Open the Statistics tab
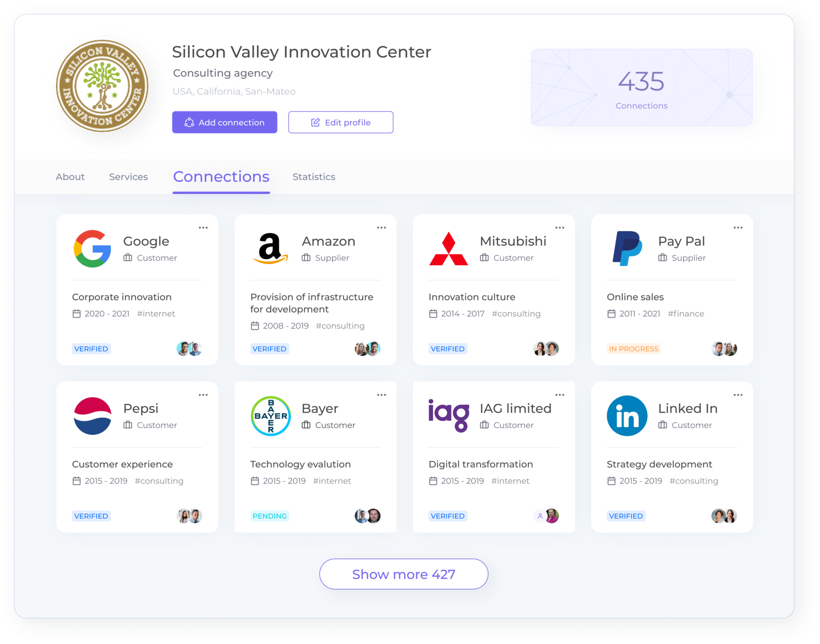 (x=314, y=177)
